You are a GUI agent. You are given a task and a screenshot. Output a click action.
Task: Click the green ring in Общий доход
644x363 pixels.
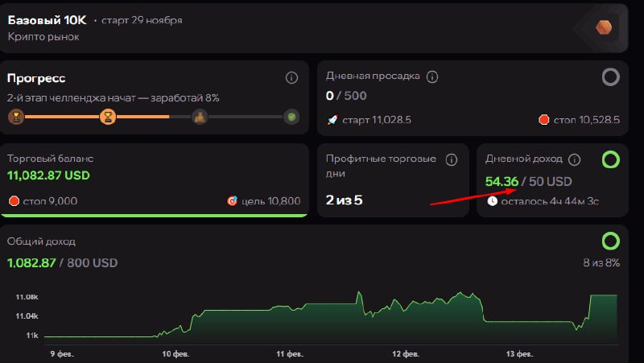point(611,241)
